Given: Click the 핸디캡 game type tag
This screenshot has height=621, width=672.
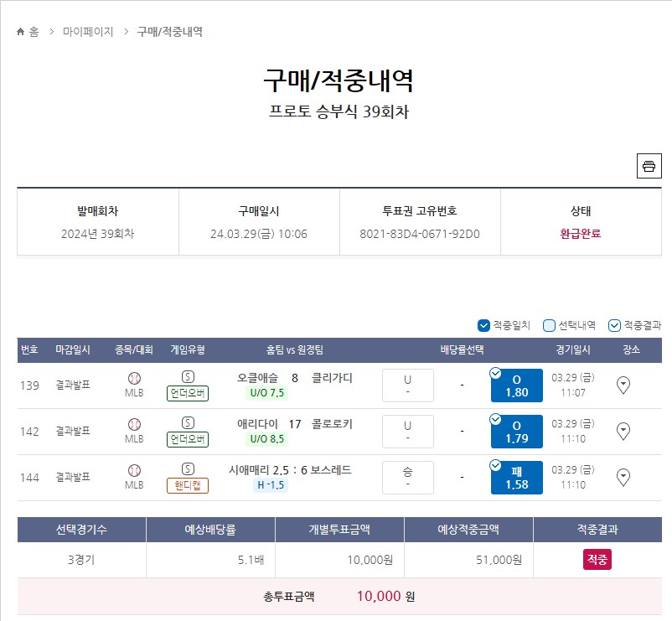Looking at the screenshot, I should pyautogui.click(x=188, y=485).
